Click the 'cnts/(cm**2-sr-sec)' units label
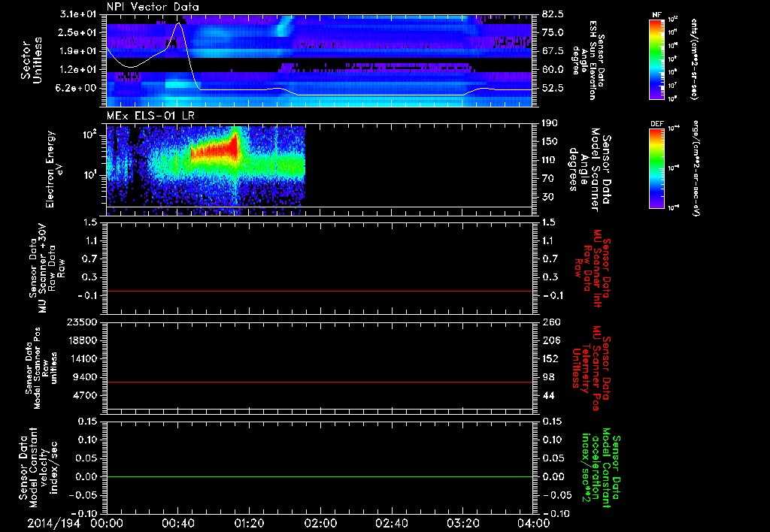770x532 pixels. (x=695, y=59)
